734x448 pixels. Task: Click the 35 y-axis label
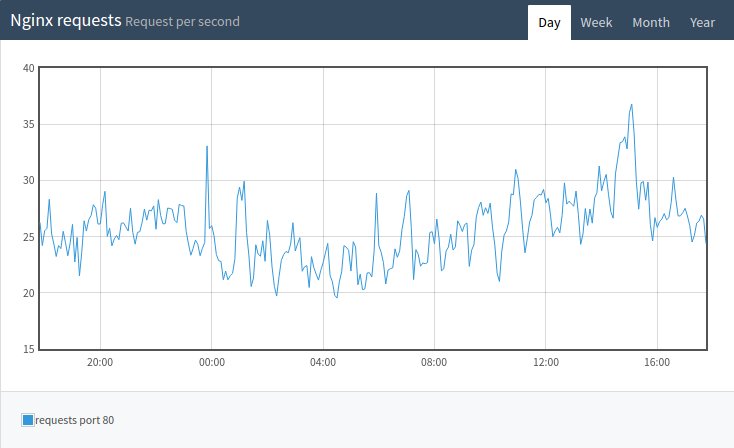(29, 125)
